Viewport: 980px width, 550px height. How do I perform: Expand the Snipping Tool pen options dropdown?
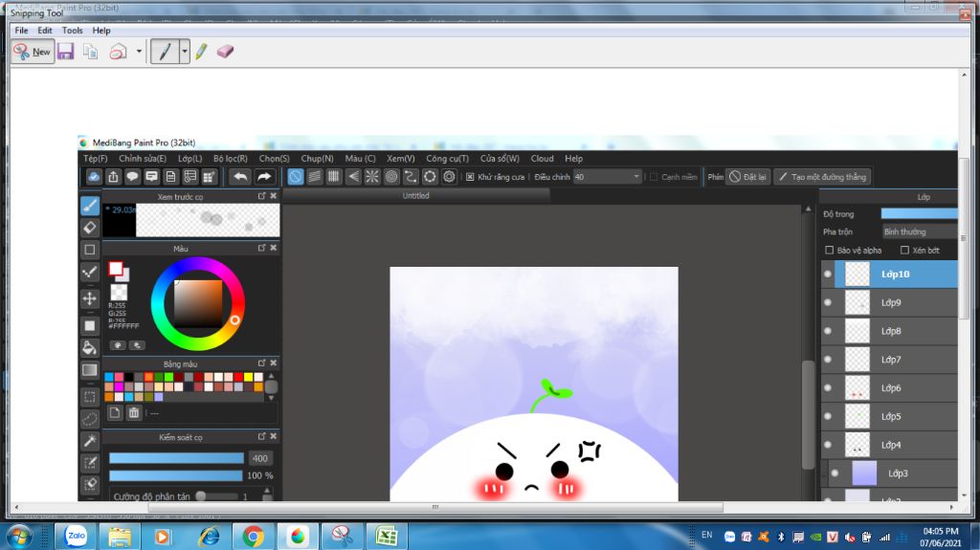185,52
